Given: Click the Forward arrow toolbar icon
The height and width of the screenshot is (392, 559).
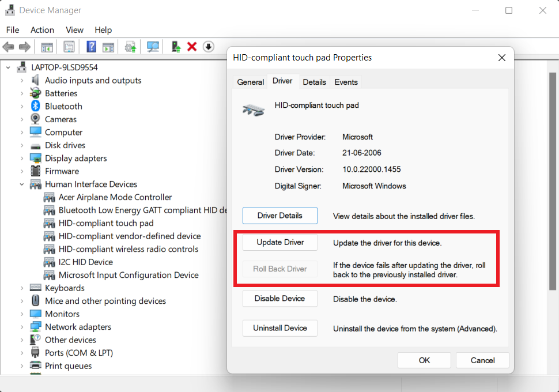Looking at the screenshot, I should pos(25,47).
